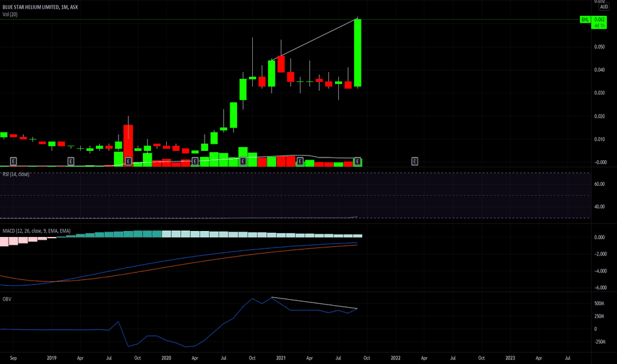Click the earnings marker under the latest green candle
Viewport: 617px width, 364px height.
click(x=357, y=161)
